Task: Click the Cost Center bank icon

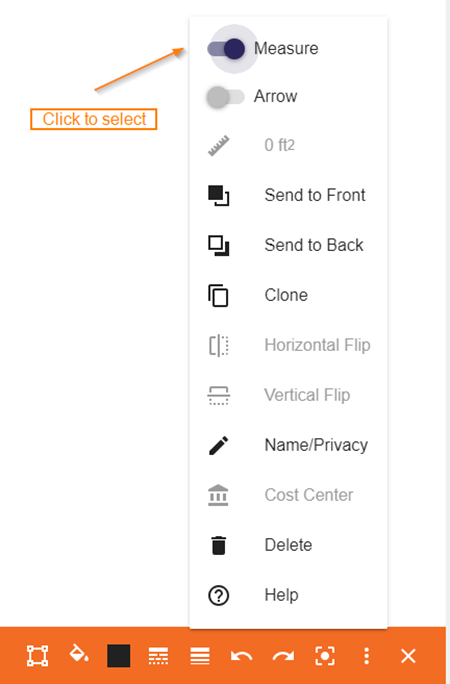Action: click(218, 495)
